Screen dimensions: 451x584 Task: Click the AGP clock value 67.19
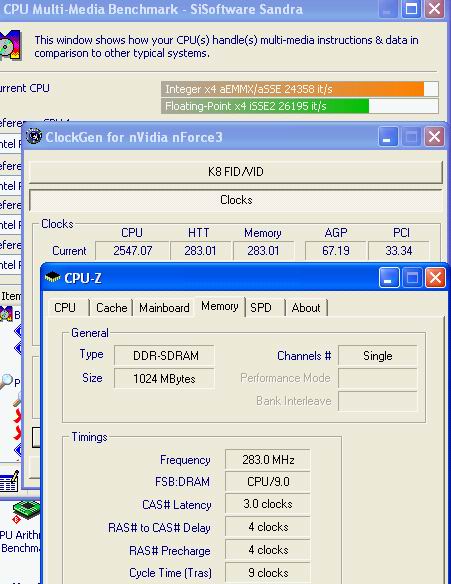click(336, 251)
